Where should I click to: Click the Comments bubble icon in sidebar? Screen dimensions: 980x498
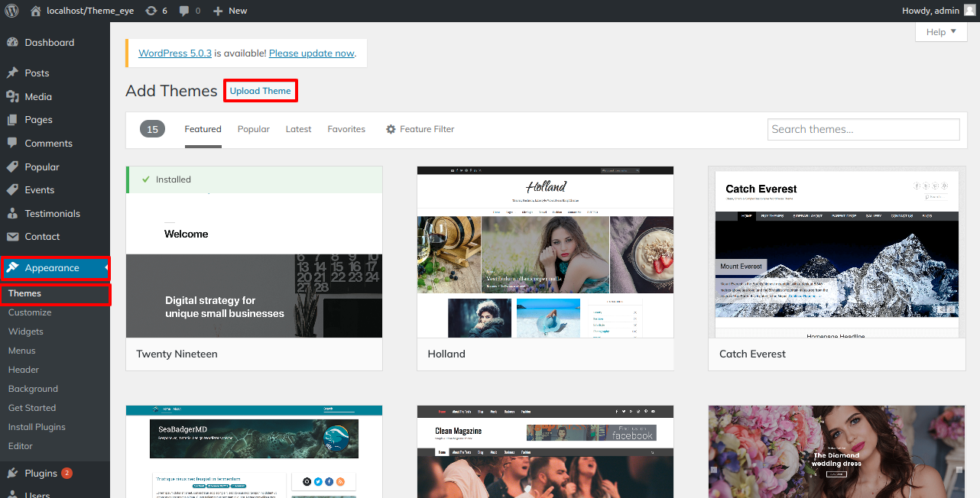[x=12, y=144]
